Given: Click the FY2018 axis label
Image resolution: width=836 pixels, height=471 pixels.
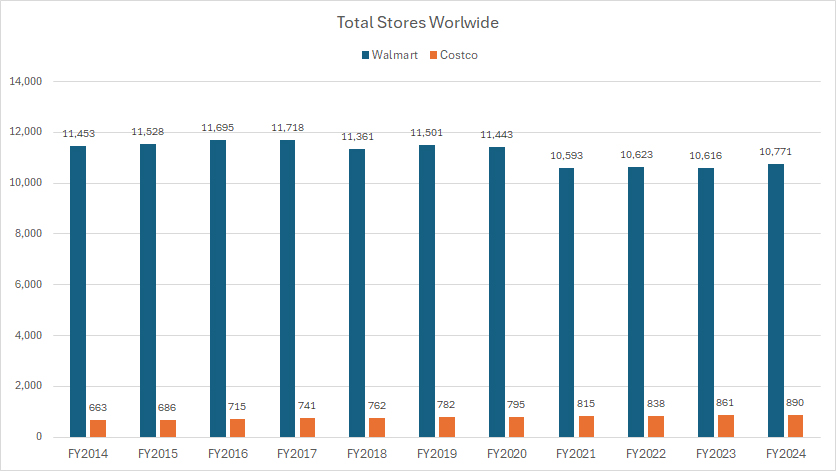Looking at the screenshot, I should pos(367,454).
